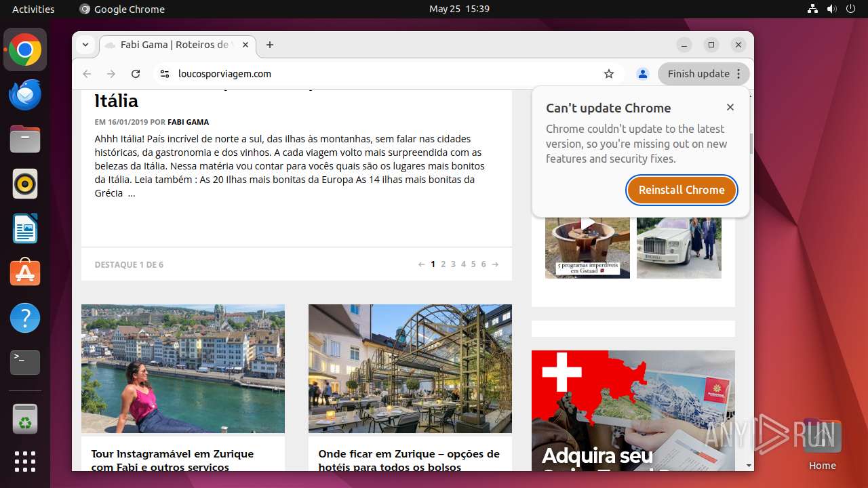
Task: Select featured page 4
Action: (x=463, y=264)
